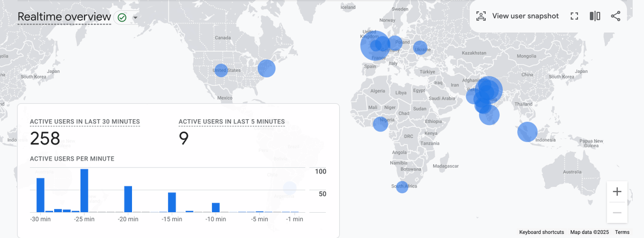644x238 pixels.
Task: Open Keyboard shortcuts link
Action: [541, 232]
